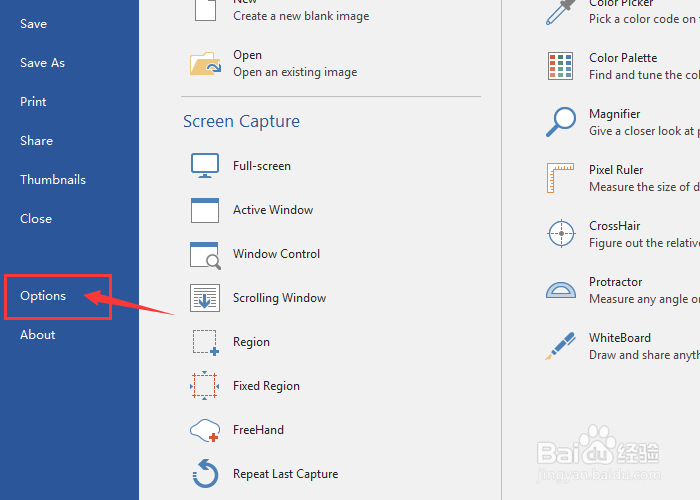Viewport: 700px width, 500px height.
Task: Click the 'Pick a color code' description
Action: pyautogui.click(x=644, y=19)
